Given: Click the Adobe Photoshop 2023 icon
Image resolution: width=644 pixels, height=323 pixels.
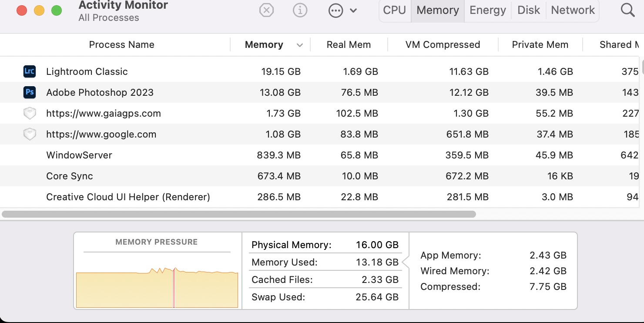Looking at the screenshot, I should (29, 92).
